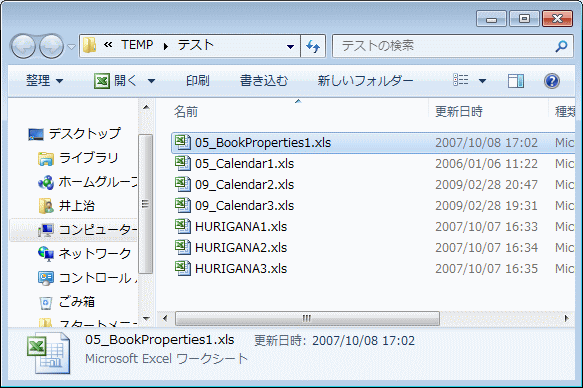Click the Excel icon of HURIGANA1.xls
This screenshot has height=388, width=583.
pyautogui.click(x=183, y=226)
